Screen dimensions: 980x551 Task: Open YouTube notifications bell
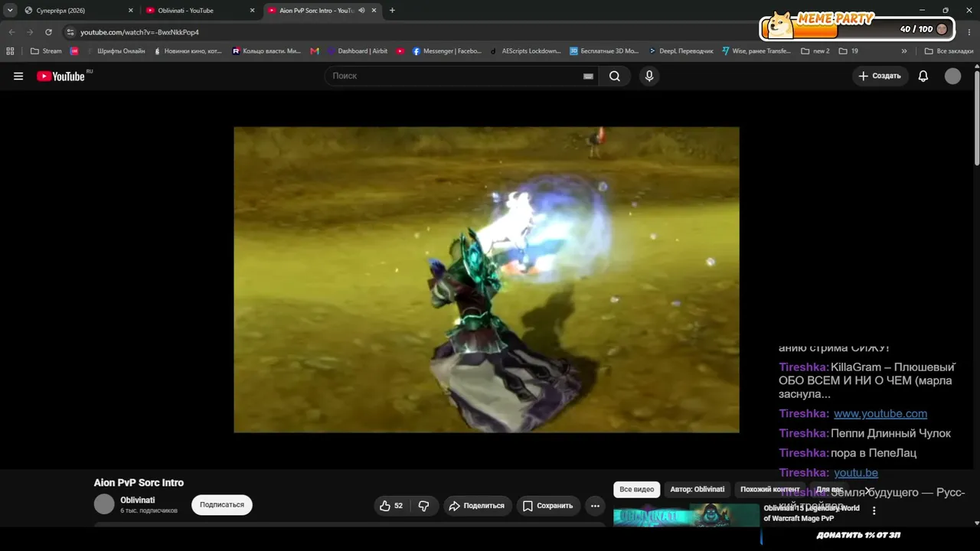pos(923,76)
